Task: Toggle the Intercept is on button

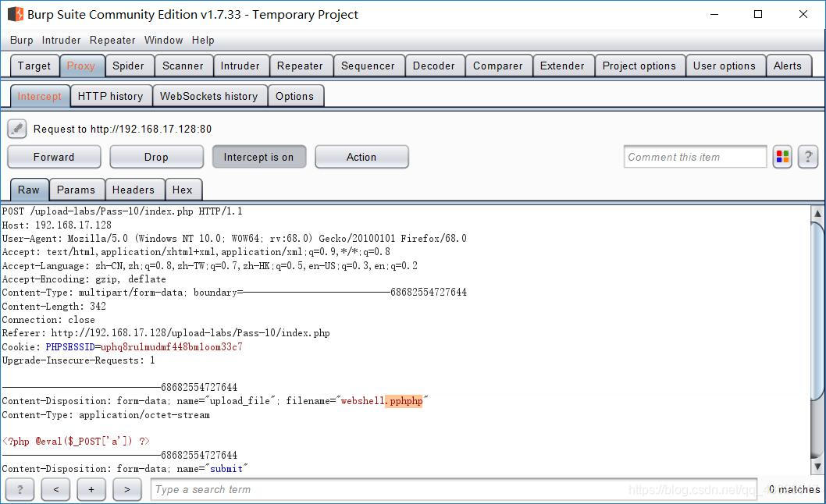Action: [x=258, y=157]
